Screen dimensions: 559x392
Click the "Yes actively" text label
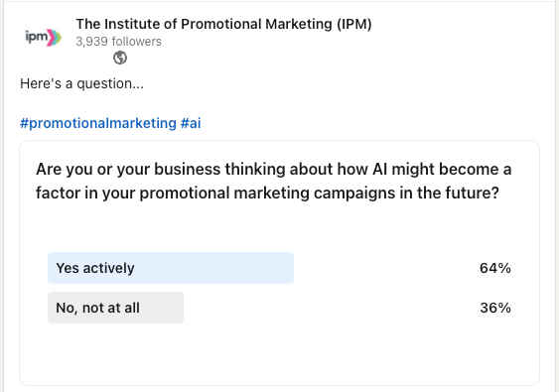tap(95, 268)
